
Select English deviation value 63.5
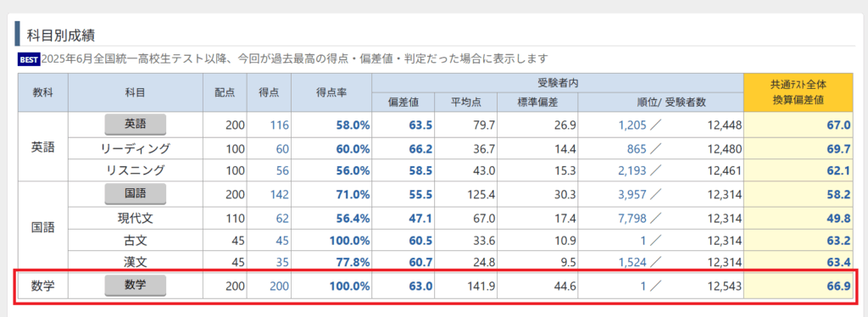(x=420, y=125)
